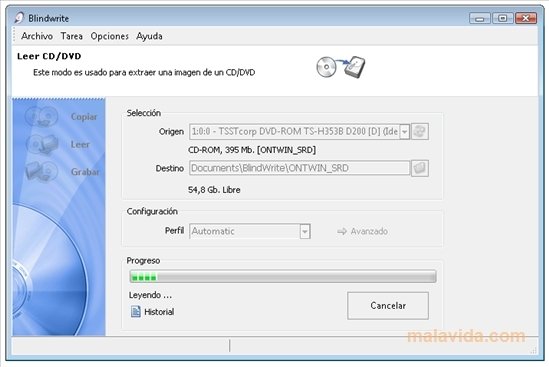This screenshot has height=367, width=549.
Task: Click the green reading progress bar
Action: (283, 276)
